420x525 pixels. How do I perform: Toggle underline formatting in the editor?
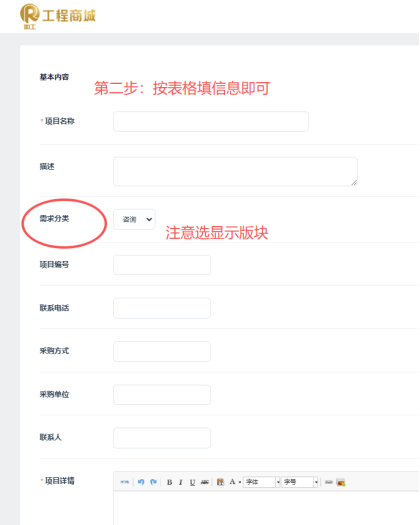point(192,482)
